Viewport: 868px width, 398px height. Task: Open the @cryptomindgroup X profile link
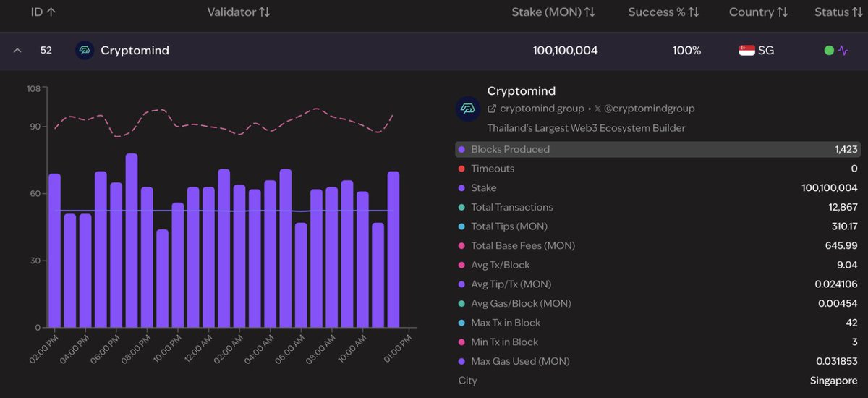(x=650, y=109)
